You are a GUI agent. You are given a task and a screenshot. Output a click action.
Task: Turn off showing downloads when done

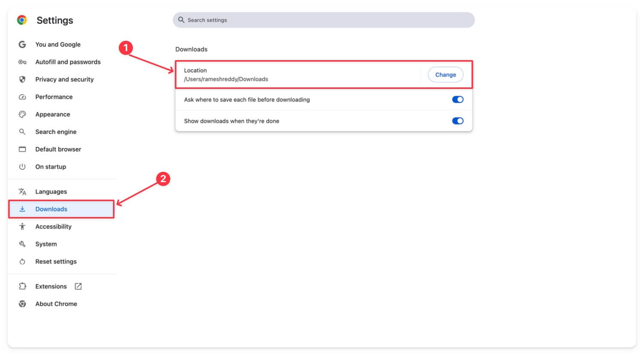[x=458, y=121]
